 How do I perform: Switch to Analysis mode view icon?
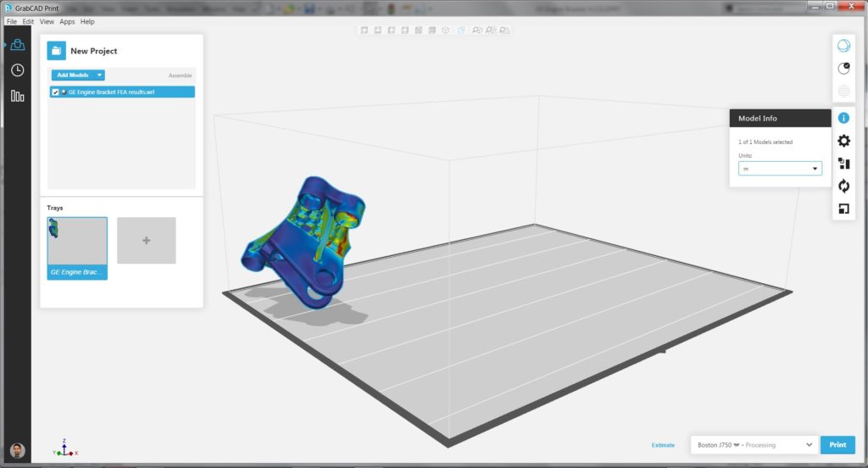pyautogui.click(x=843, y=68)
